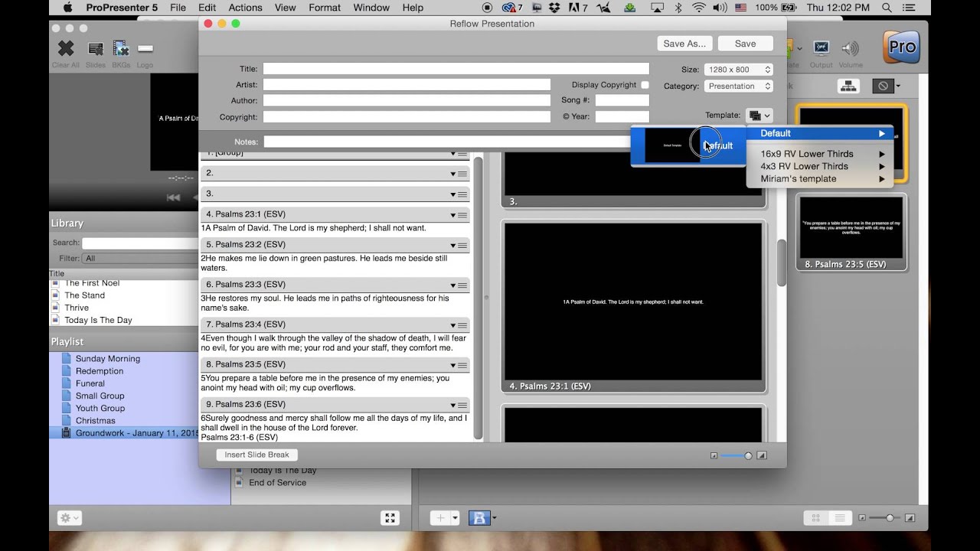Expand dropdown arrow for Psalms 23:5 row
This screenshot has width=980, height=551.
[452, 366]
